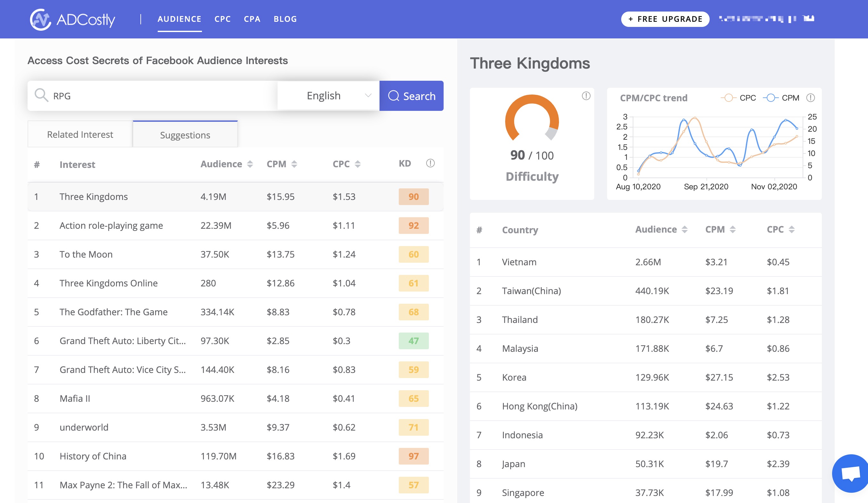Select Action role-playing game interest

point(235,226)
